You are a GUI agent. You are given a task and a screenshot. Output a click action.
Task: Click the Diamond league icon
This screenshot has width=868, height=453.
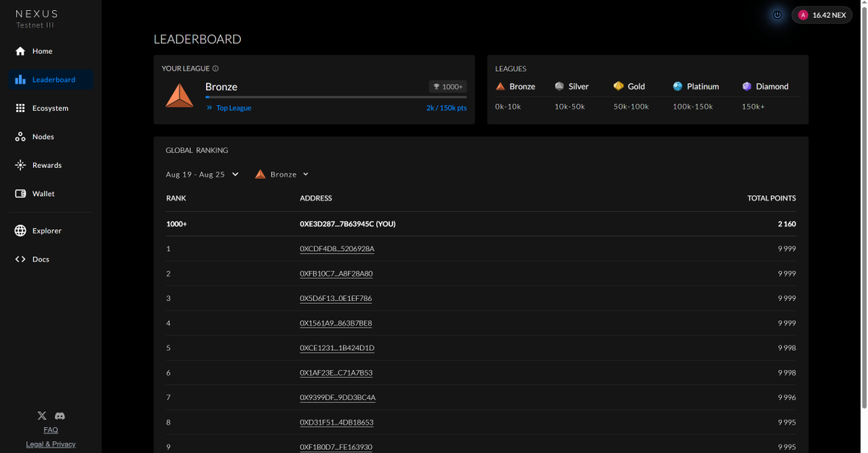pos(747,86)
